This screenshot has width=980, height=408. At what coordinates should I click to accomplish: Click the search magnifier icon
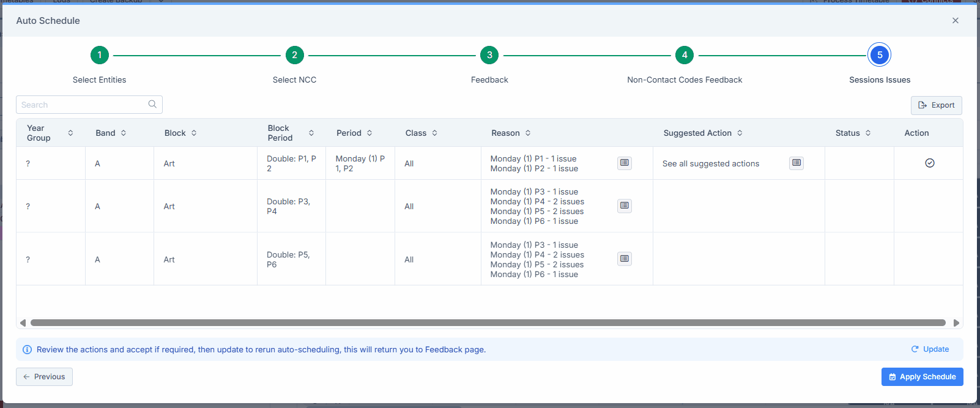pyautogui.click(x=152, y=105)
